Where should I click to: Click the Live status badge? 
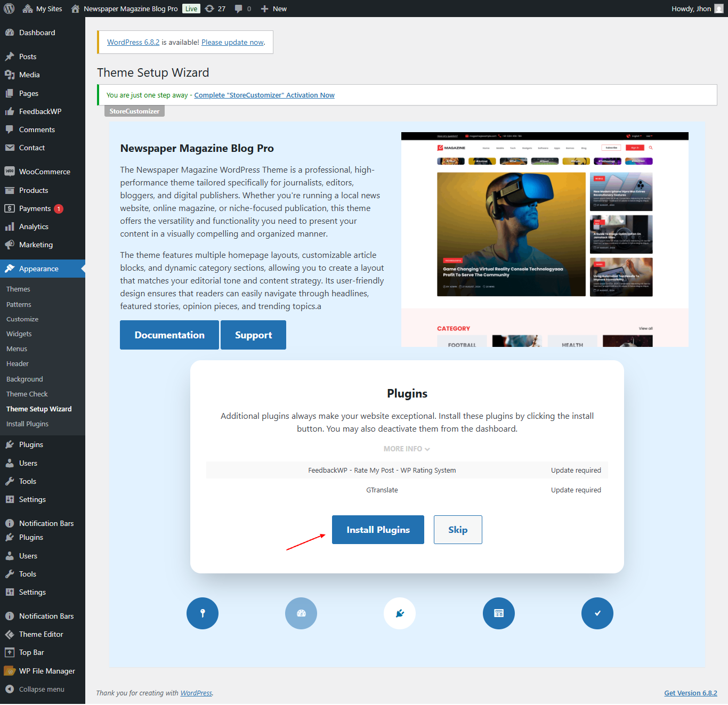[x=191, y=9]
